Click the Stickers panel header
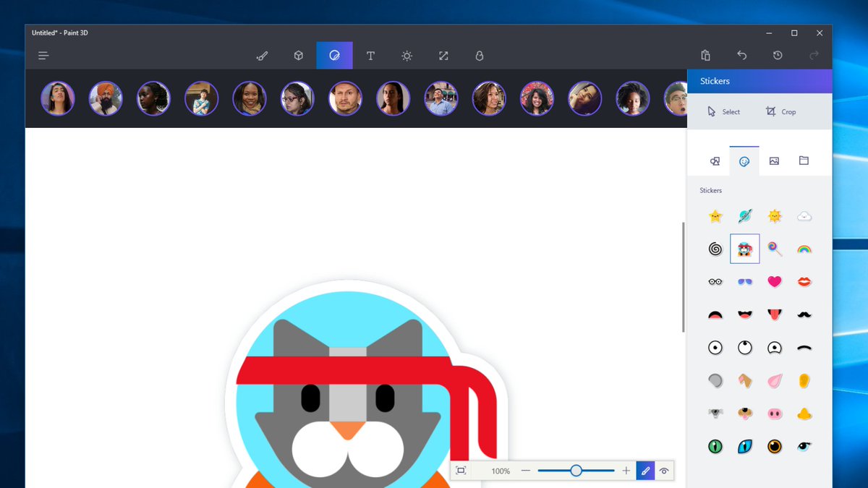This screenshot has width=868, height=488. (x=759, y=81)
